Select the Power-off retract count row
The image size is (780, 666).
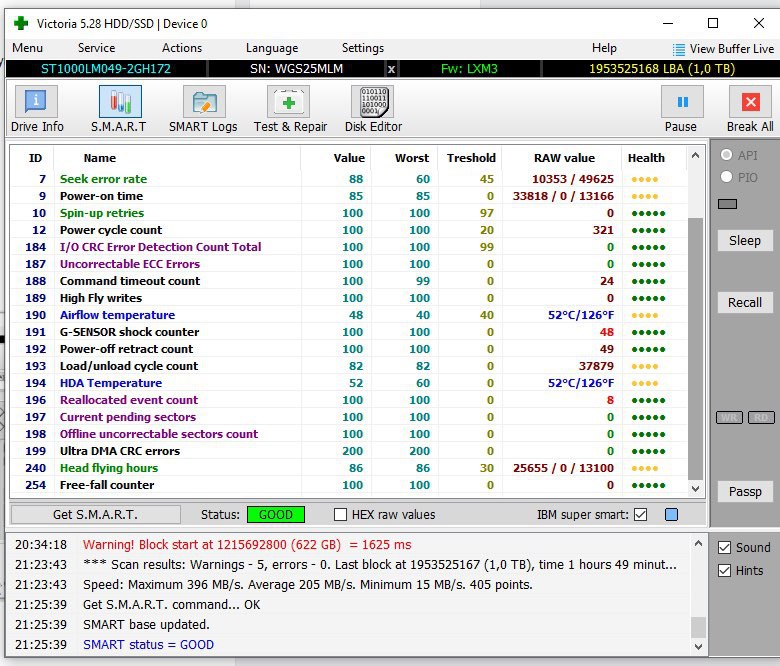point(349,349)
